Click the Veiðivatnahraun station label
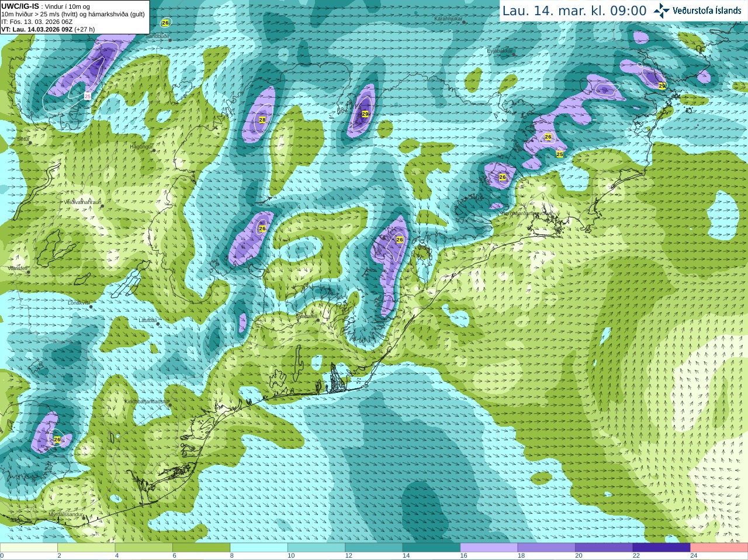 coord(82,202)
